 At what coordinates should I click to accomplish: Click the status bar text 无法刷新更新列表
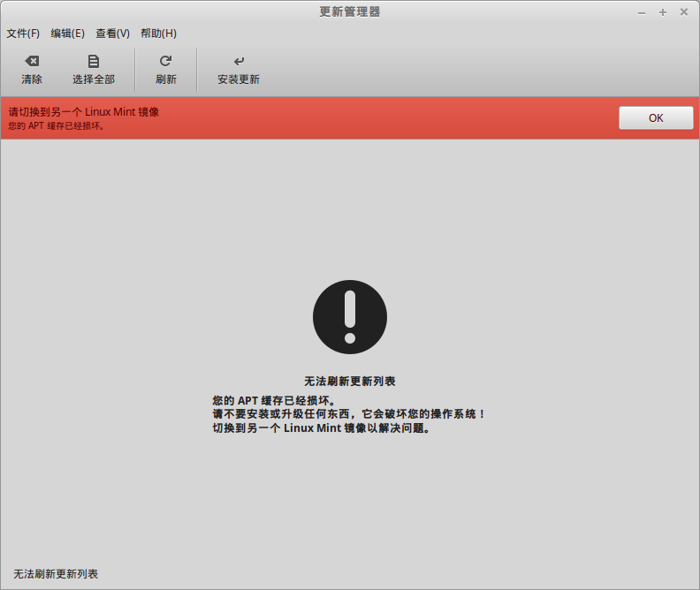pos(56,574)
